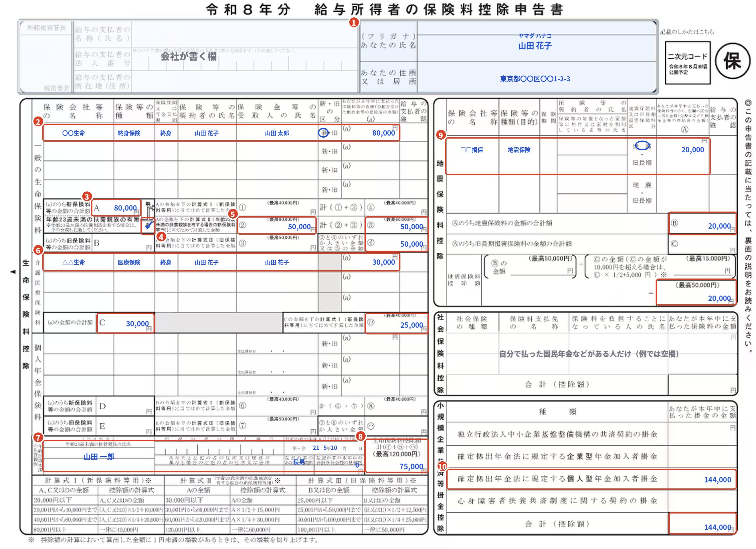Click insurance type 医療保険

click(x=129, y=262)
